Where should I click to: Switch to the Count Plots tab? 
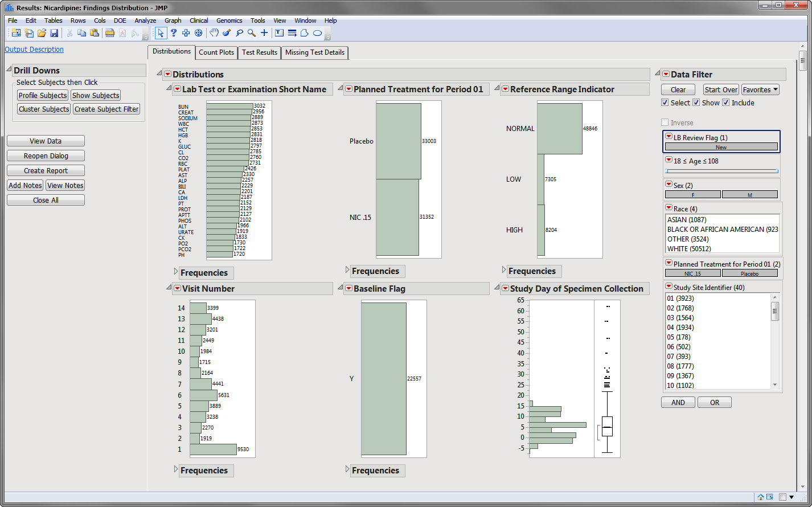point(216,52)
